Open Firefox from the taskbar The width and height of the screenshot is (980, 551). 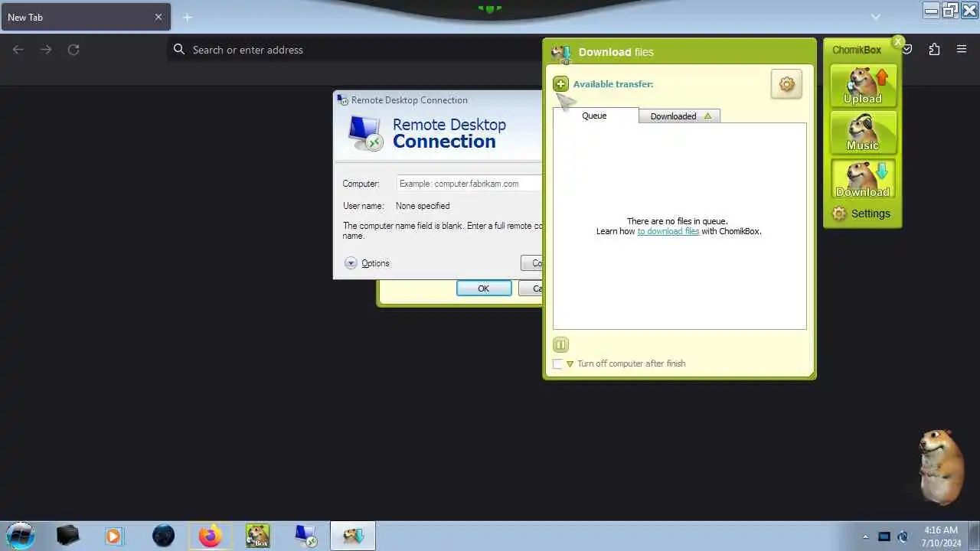tap(210, 536)
